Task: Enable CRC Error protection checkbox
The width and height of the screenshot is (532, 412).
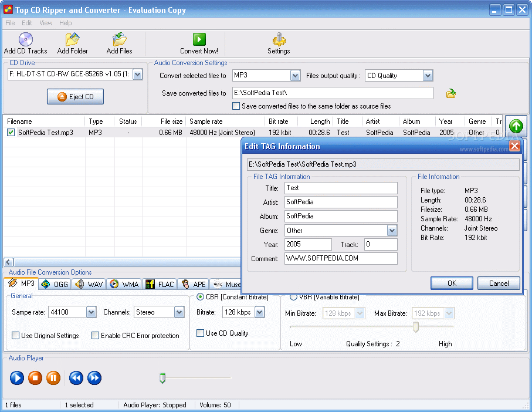Action: point(96,335)
